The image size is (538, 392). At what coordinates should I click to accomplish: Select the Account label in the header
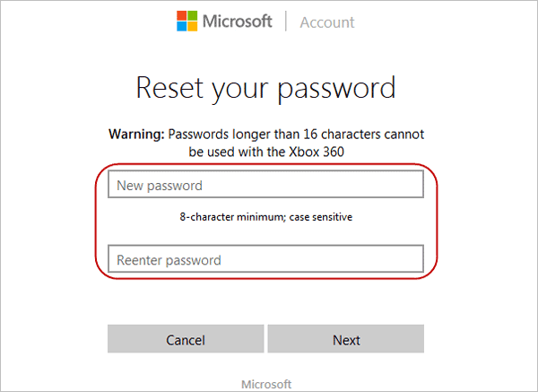pos(325,22)
